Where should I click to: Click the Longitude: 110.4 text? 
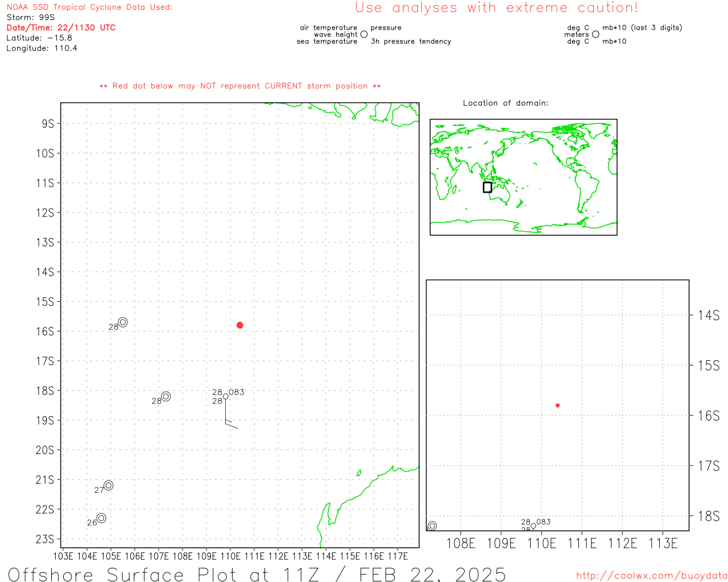point(42,48)
